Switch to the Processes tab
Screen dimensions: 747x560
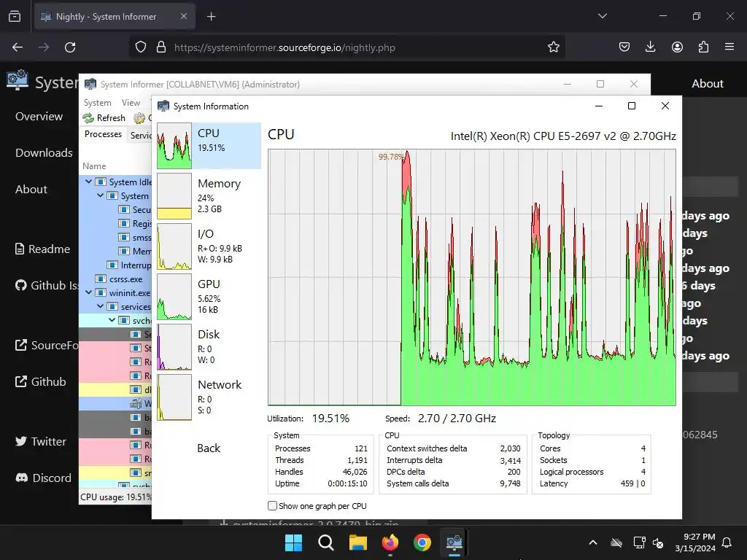coord(103,134)
